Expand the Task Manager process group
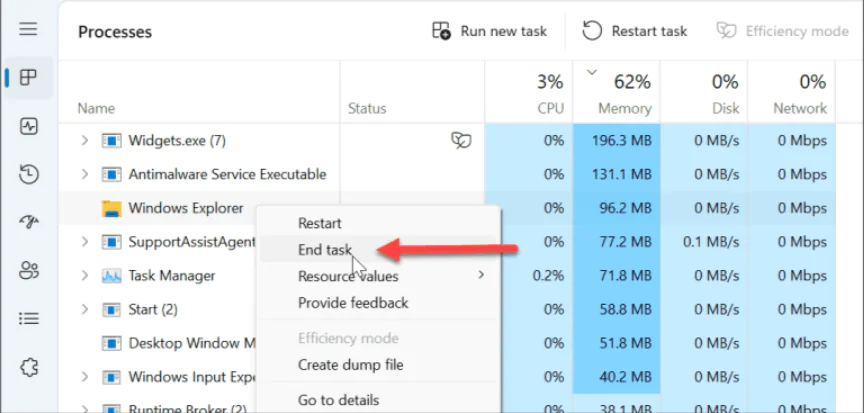The width and height of the screenshot is (865, 413). pos(84,275)
